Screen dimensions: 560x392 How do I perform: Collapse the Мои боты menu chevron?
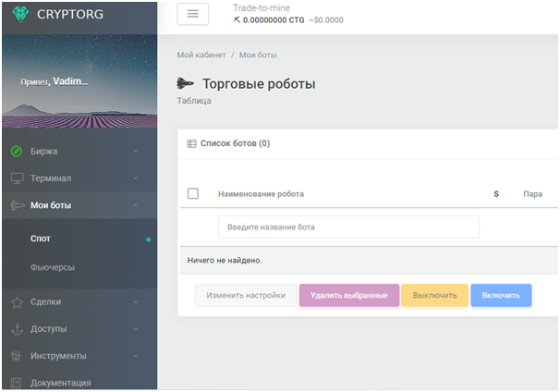pyautogui.click(x=135, y=205)
